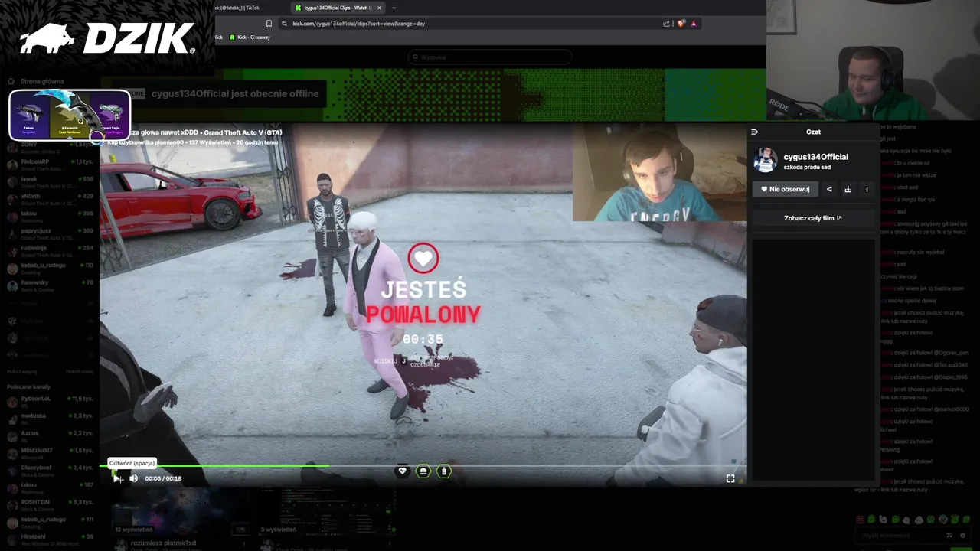The width and height of the screenshot is (980, 551).
Task: Open the ZONY channel in sidebar
Action: (x=51, y=147)
